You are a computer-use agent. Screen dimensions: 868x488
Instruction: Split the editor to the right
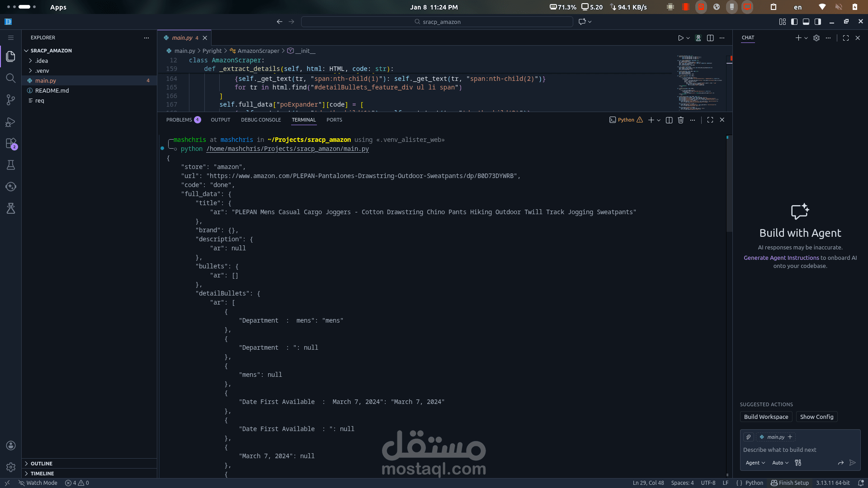(710, 38)
